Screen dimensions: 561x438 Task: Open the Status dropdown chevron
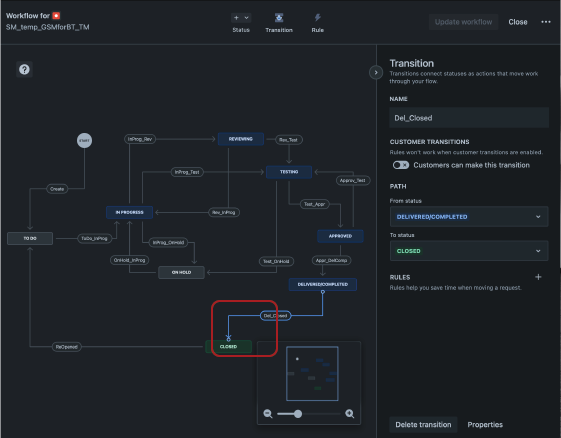pyautogui.click(x=246, y=18)
